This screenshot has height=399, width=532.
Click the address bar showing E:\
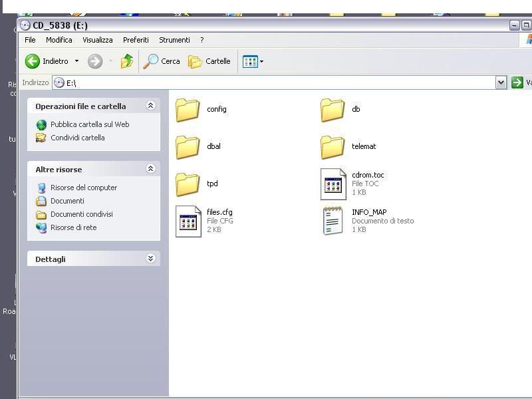coord(274,82)
